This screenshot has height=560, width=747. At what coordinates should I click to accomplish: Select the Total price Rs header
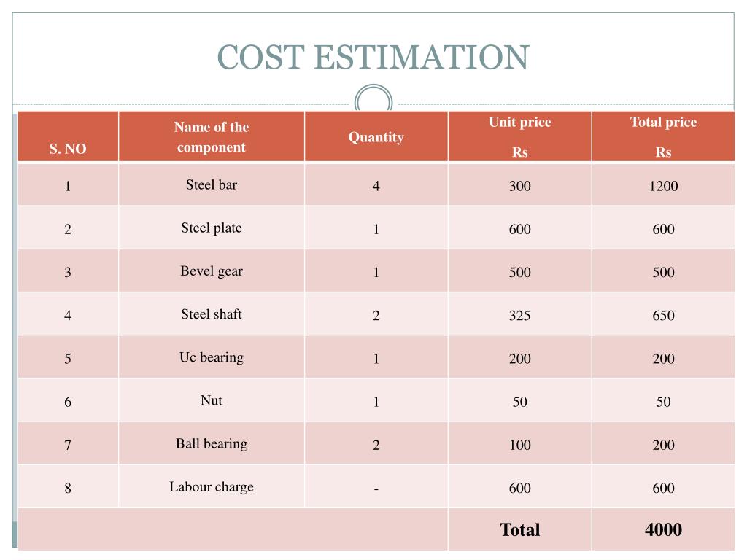coord(663,136)
